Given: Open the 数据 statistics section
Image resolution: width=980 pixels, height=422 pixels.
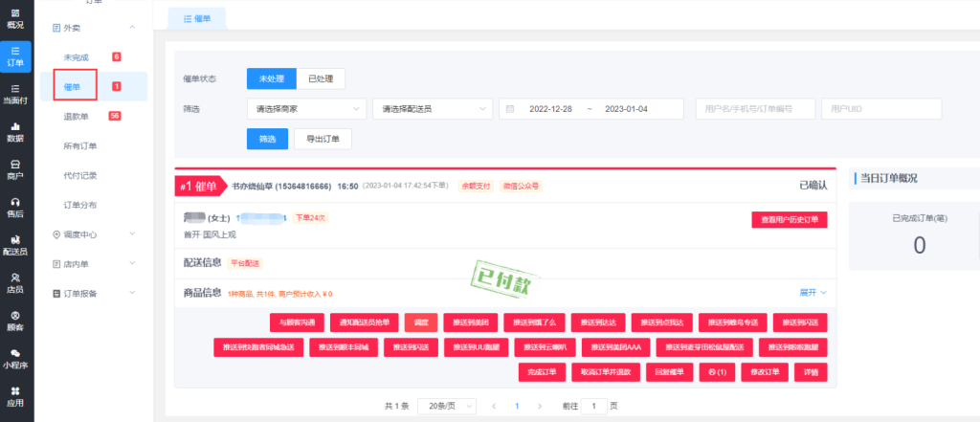Looking at the screenshot, I should point(15,130).
